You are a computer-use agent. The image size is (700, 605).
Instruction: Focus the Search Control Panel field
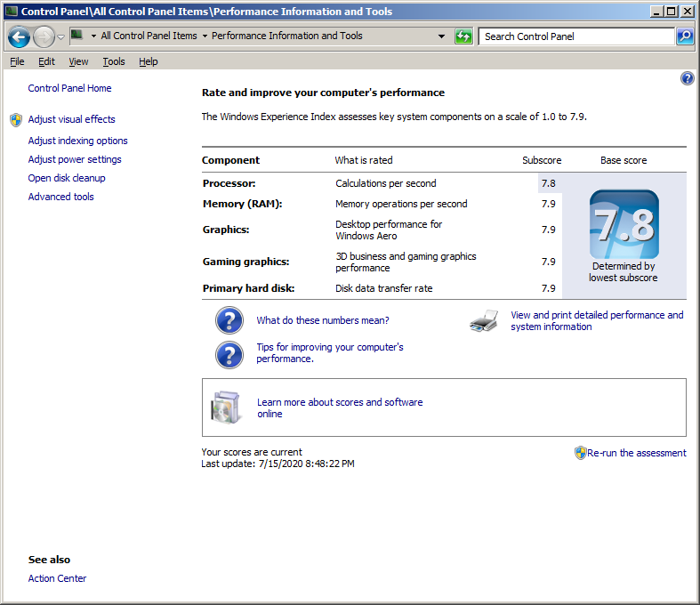point(575,36)
